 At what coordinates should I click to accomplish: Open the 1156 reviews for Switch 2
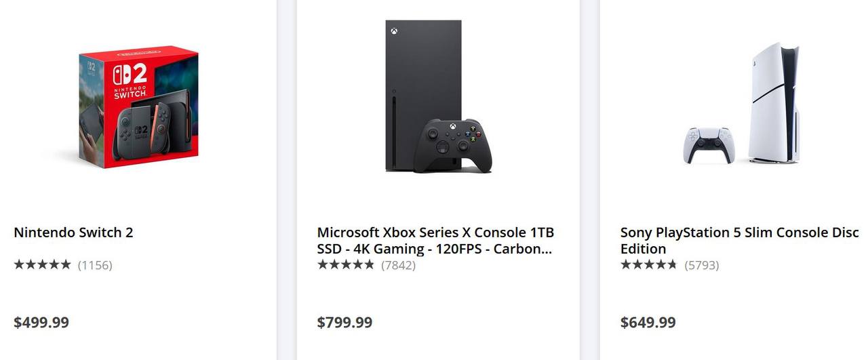click(95, 265)
